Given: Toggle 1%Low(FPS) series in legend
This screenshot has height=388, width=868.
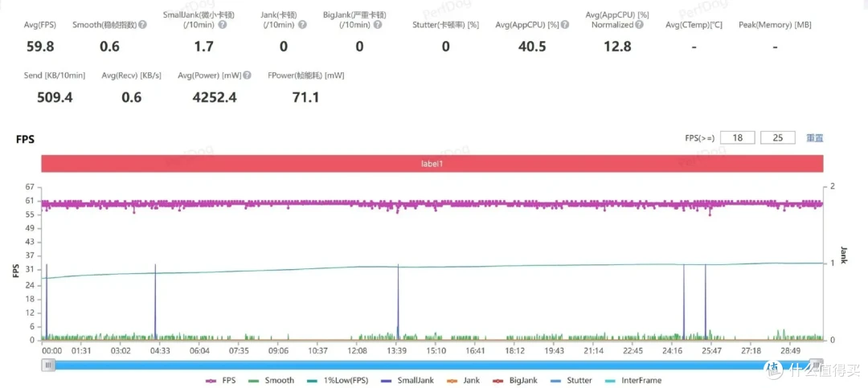Looking at the screenshot, I should click(x=338, y=380).
